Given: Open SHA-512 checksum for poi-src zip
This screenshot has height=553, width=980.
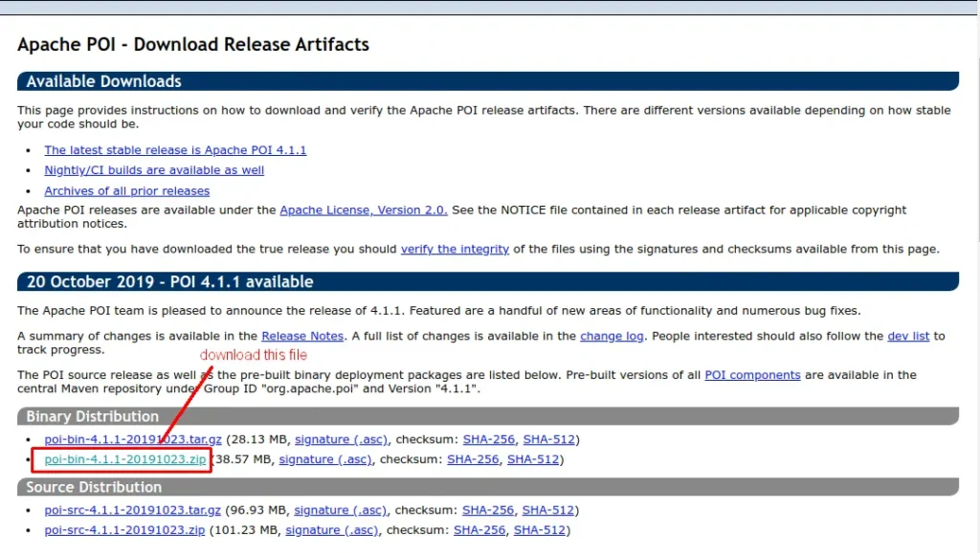Looking at the screenshot, I should tap(540, 530).
